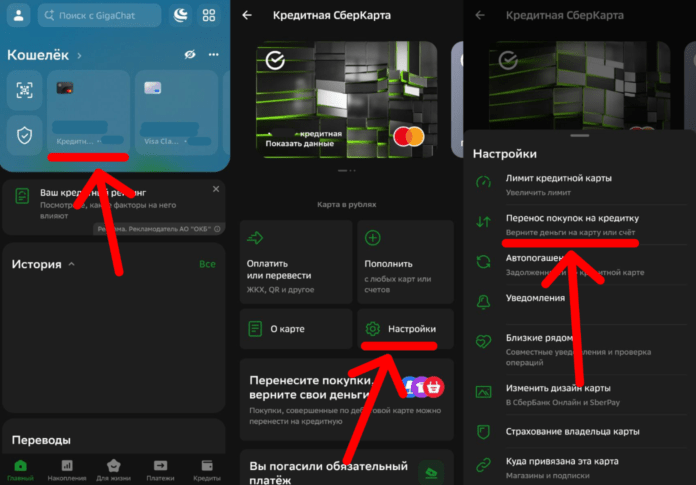
Task: Open the moon assistant icon
Action: point(181,16)
